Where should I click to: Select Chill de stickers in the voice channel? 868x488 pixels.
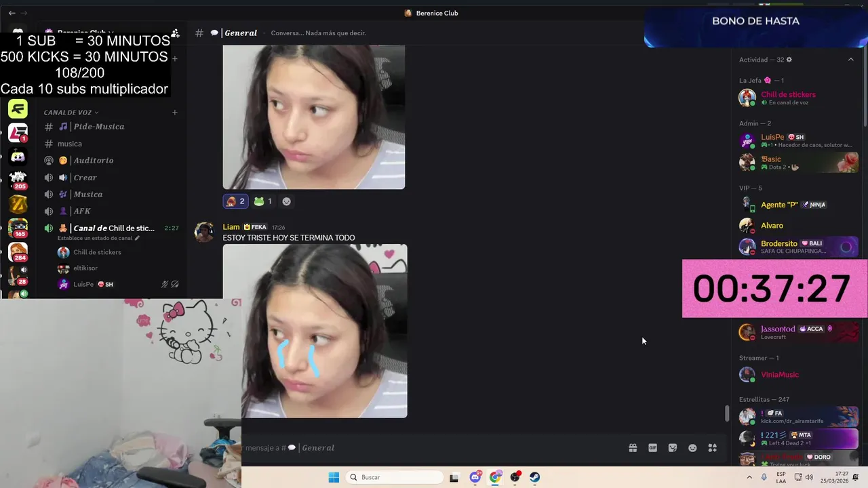coord(97,252)
